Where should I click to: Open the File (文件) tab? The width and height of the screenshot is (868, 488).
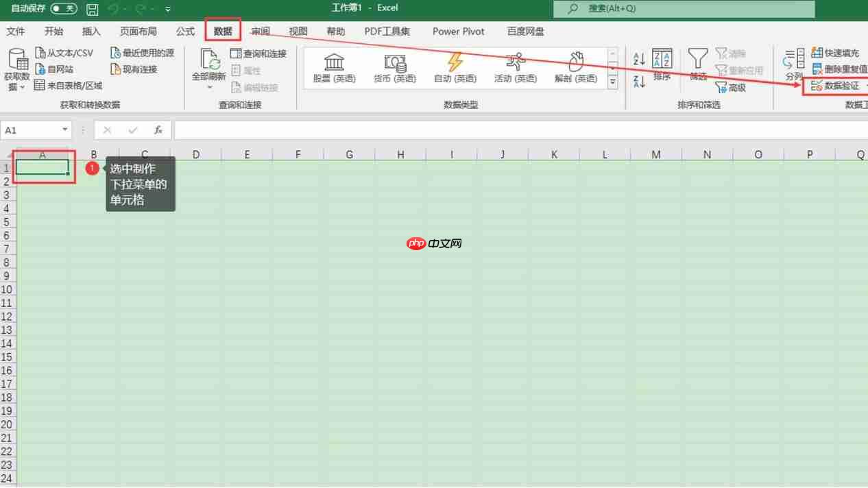click(16, 32)
